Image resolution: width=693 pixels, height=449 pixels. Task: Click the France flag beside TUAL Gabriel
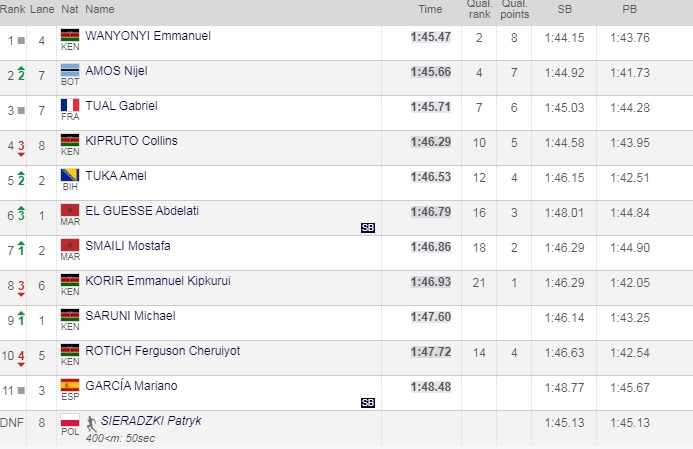click(x=70, y=105)
